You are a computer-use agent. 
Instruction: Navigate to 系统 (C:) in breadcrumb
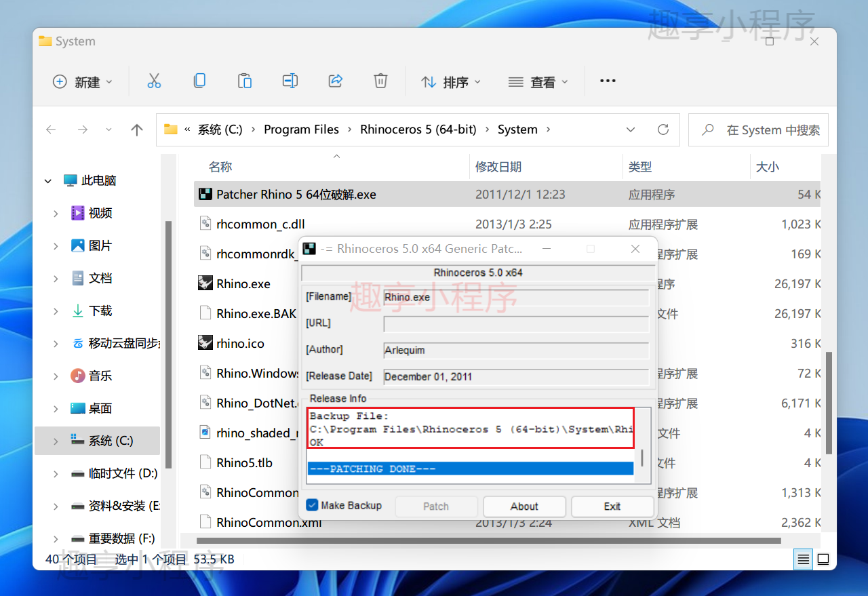pyautogui.click(x=220, y=130)
